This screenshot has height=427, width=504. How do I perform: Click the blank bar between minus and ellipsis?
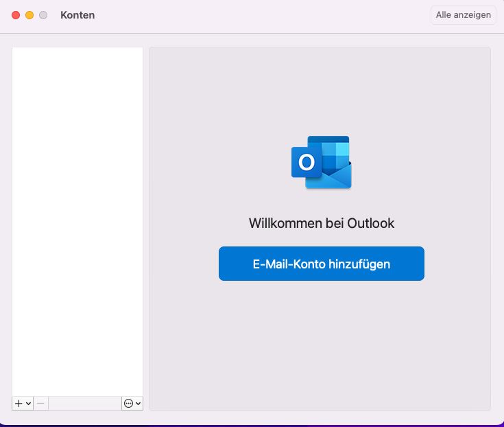[x=85, y=404]
